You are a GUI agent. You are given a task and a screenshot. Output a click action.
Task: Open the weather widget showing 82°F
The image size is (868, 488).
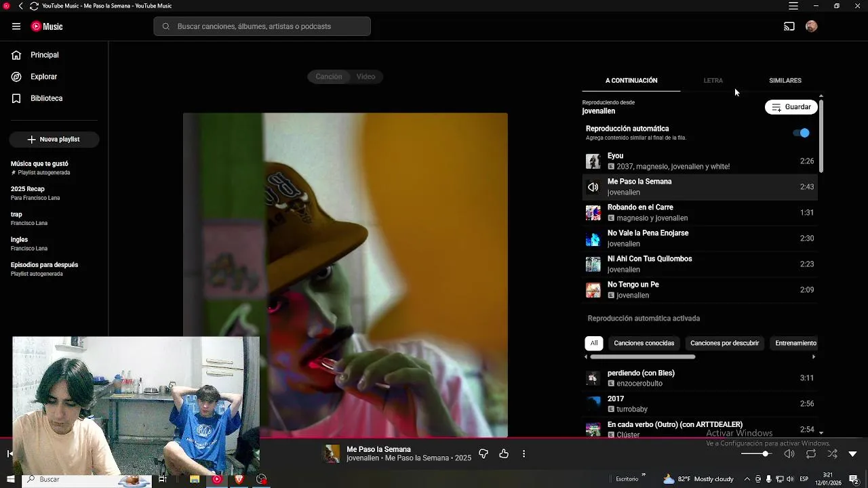[x=698, y=479]
